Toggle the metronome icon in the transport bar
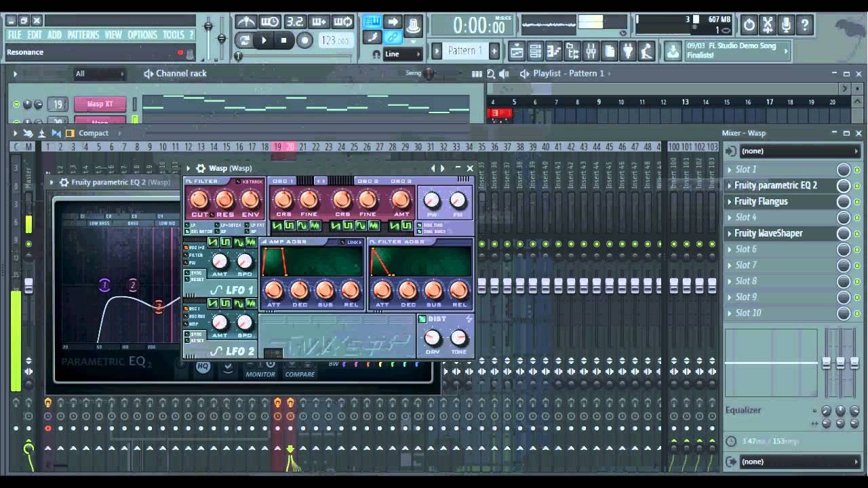868x488 pixels. coord(245,22)
